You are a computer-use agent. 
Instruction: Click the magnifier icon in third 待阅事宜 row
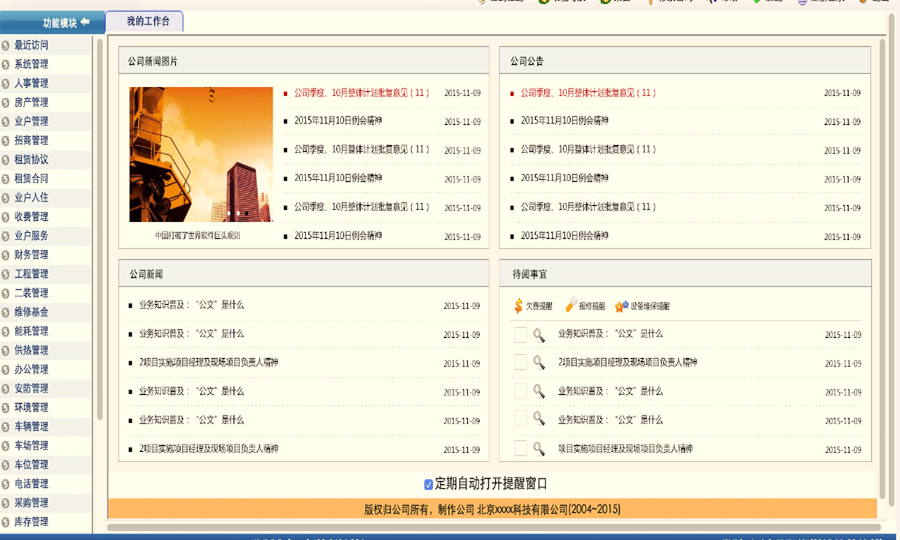tap(538, 392)
